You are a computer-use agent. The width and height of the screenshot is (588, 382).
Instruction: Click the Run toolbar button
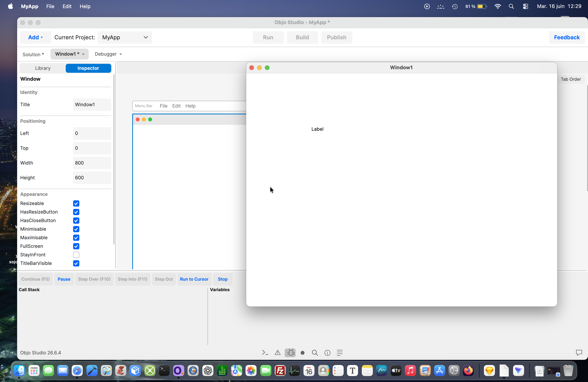[268, 37]
